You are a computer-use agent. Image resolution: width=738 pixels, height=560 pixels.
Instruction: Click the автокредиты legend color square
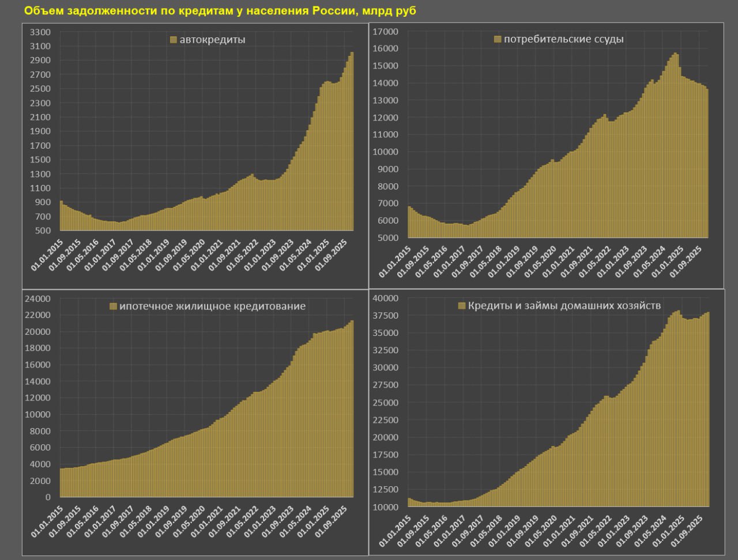click(x=174, y=40)
